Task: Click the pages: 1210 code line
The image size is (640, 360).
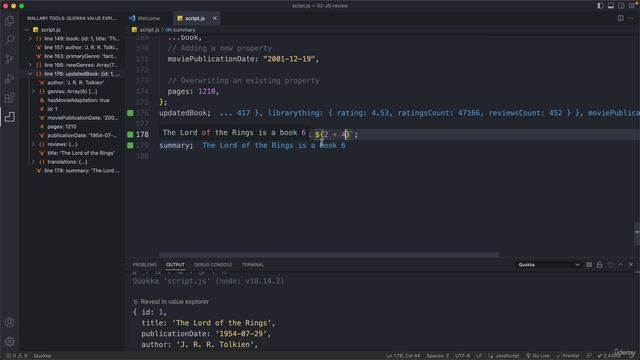Action: click(193, 91)
